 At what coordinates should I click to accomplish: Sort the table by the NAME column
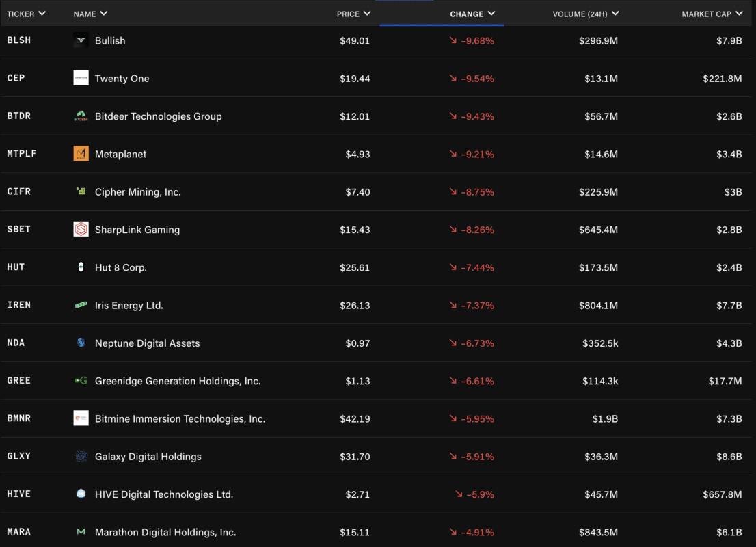90,14
